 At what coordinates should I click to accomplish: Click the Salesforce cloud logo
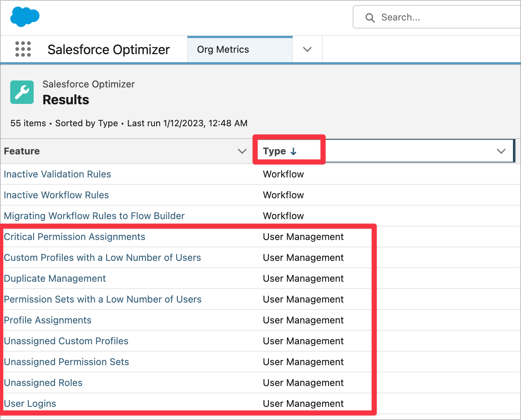(x=25, y=17)
